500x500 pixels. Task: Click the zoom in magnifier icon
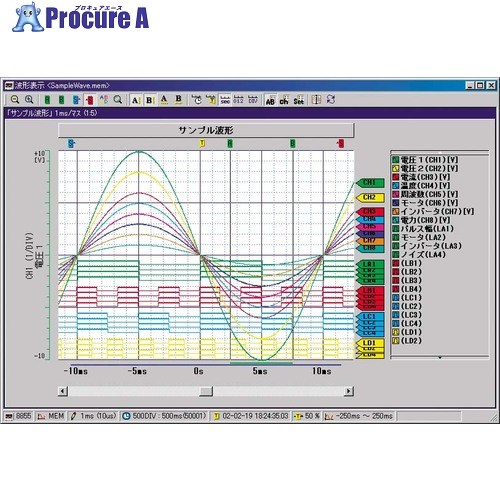[29, 99]
